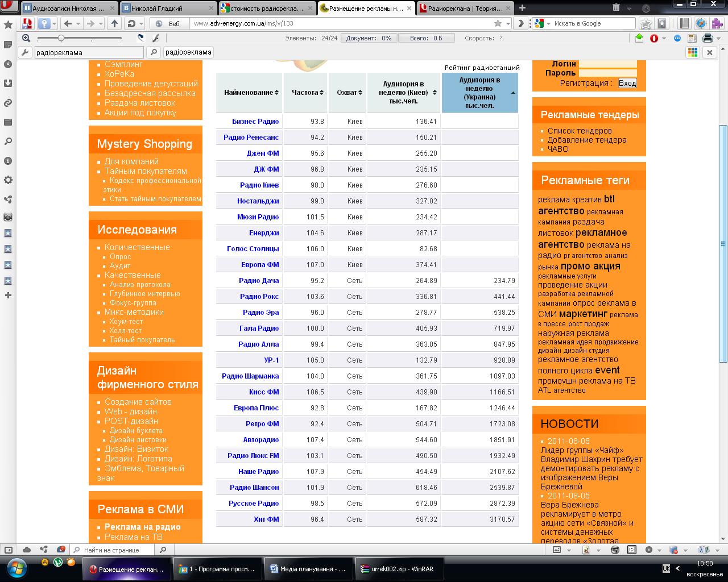Bookmark page with address bar star
728x582 pixels.
pyautogui.click(x=498, y=23)
